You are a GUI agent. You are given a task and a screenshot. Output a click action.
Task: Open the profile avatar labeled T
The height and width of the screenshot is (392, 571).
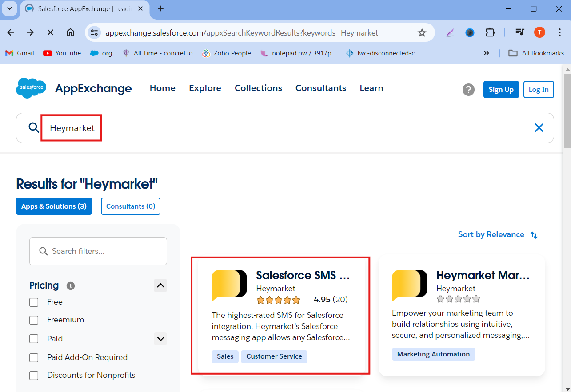tap(539, 32)
